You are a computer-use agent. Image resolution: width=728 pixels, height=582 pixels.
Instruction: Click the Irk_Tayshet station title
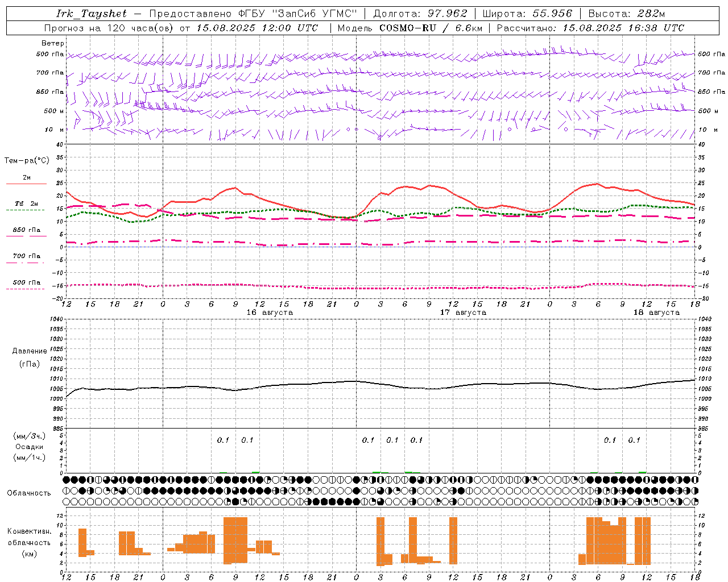pos(92,14)
